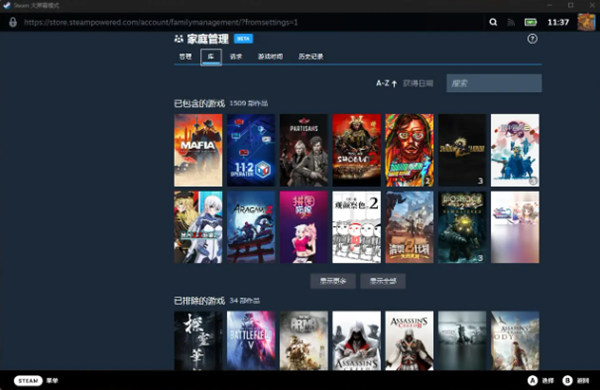
Task: Click the BETA badge next to title
Action: click(x=243, y=39)
